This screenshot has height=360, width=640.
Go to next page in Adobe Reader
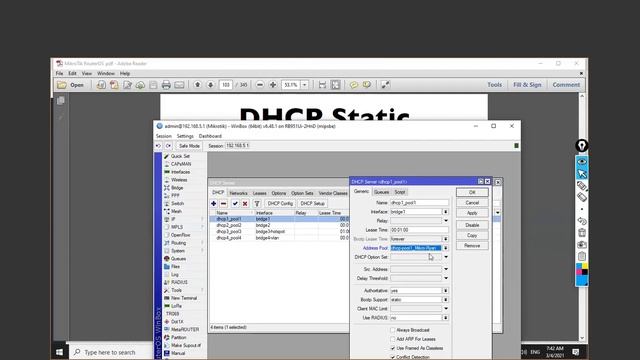(211, 85)
